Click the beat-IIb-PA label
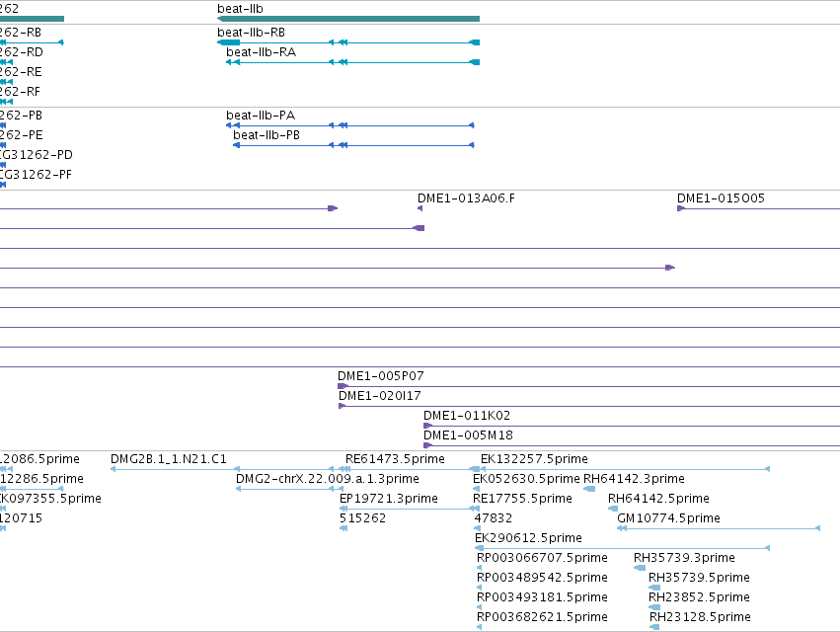 click(x=261, y=116)
